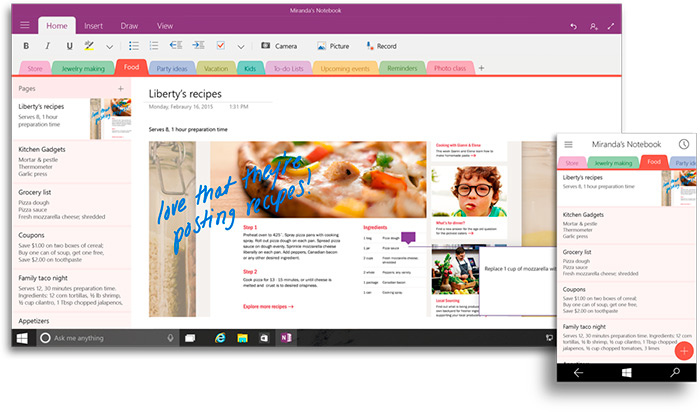Apply italic formatting

(47, 46)
